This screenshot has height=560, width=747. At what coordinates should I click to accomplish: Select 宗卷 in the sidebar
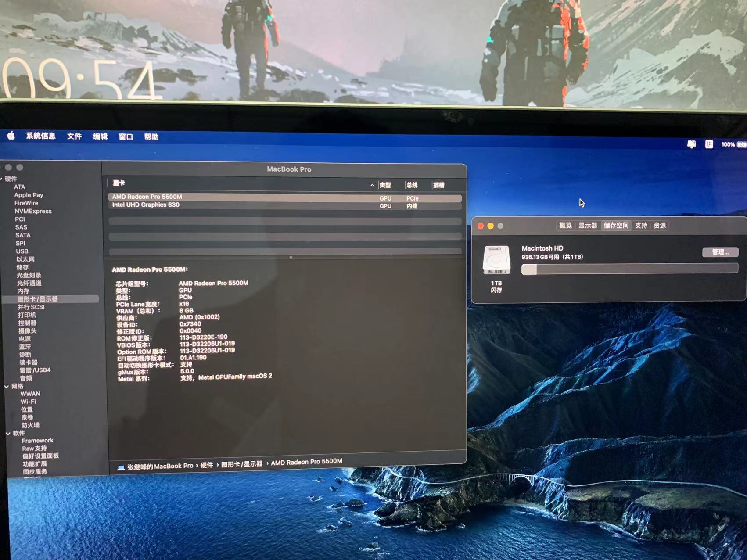click(x=27, y=417)
